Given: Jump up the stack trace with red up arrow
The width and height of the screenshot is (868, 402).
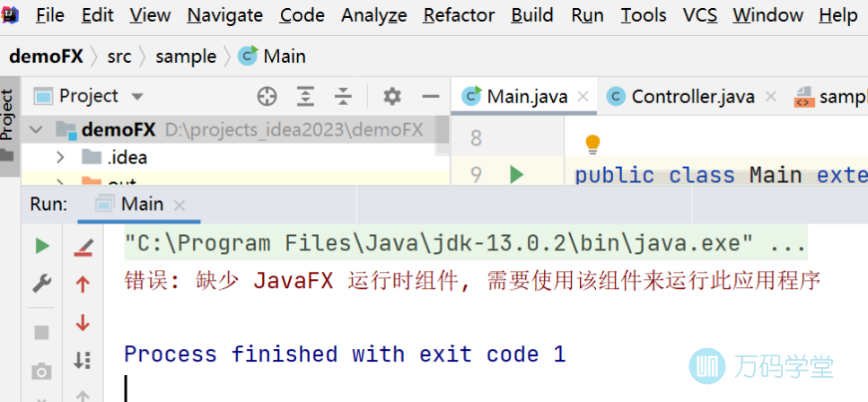Looking at the screenshot, I should click(x=83, y=284).
